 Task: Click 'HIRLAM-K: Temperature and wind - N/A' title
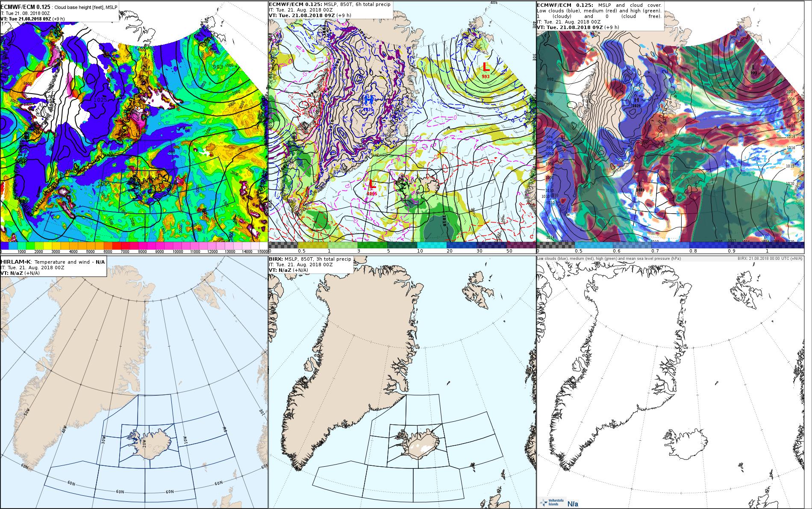[53, 262]
